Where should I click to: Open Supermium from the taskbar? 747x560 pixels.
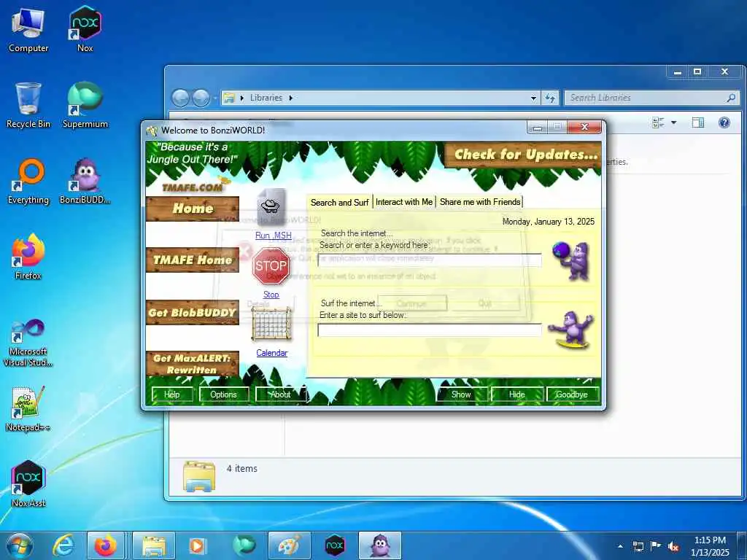(x=244, y=545)
